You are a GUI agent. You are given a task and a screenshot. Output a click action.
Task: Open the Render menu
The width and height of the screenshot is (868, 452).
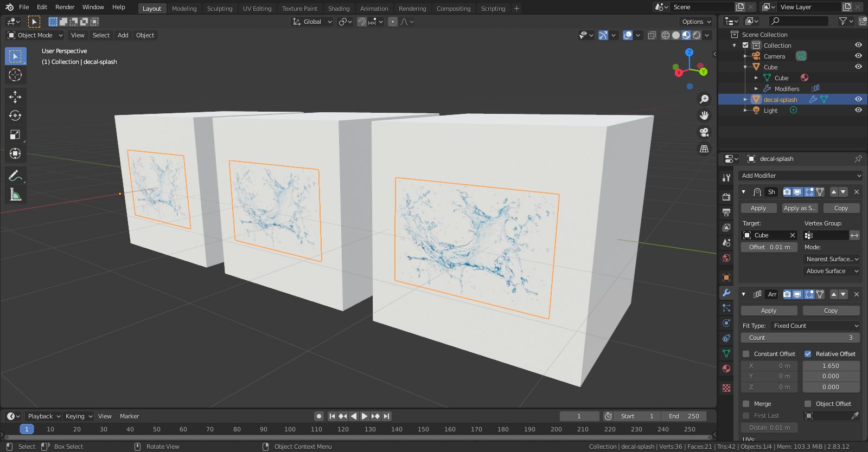pos(65,7)
